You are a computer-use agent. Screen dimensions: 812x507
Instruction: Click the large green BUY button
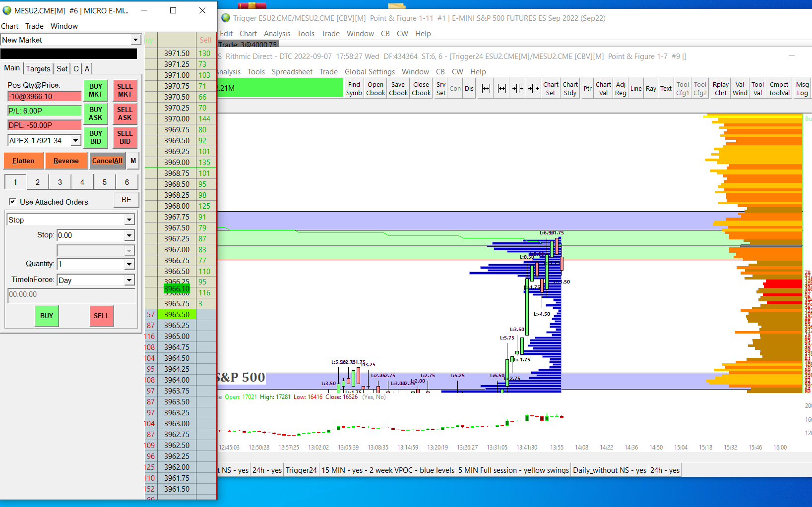point(47,316)
